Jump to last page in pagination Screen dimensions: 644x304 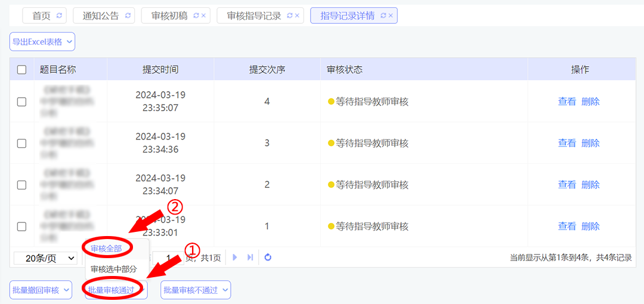click(x=250, y=258)
